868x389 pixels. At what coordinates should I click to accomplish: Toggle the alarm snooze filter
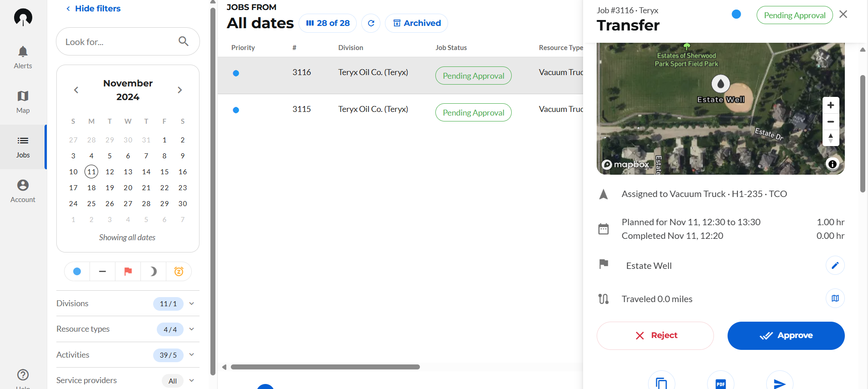pyautogui.click(x=179, y=272)
